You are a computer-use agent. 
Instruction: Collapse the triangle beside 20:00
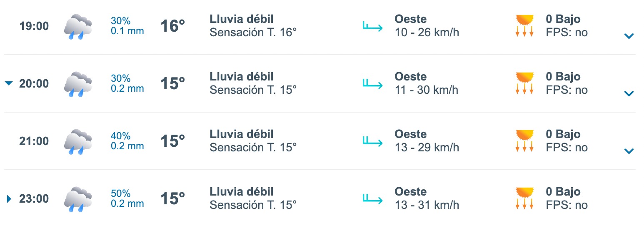click(9, 83)
